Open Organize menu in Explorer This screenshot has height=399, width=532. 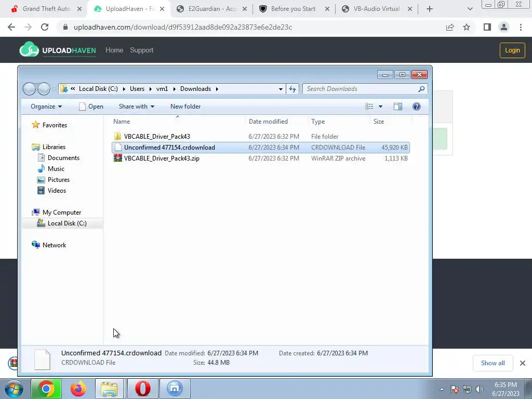[46, 107]
